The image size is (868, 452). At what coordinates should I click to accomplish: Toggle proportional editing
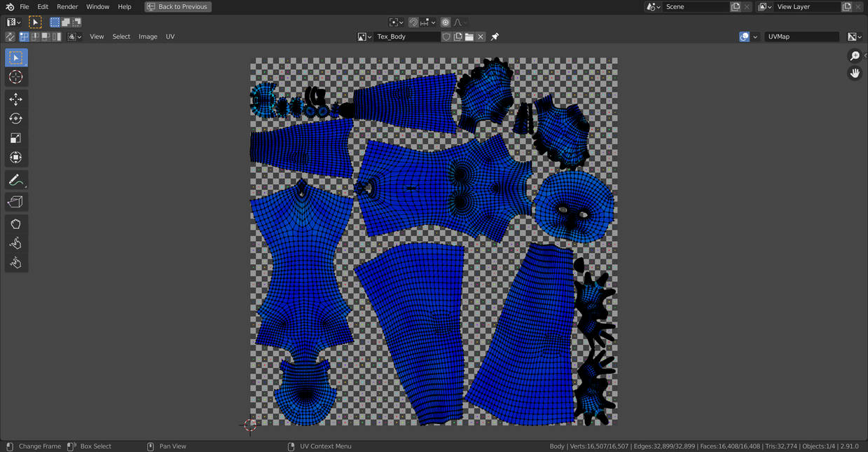click(x=446, y=22)
